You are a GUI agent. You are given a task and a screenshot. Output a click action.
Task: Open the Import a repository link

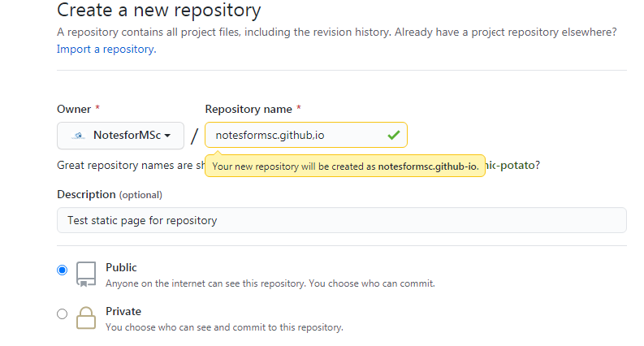click(x=106, y=50)
